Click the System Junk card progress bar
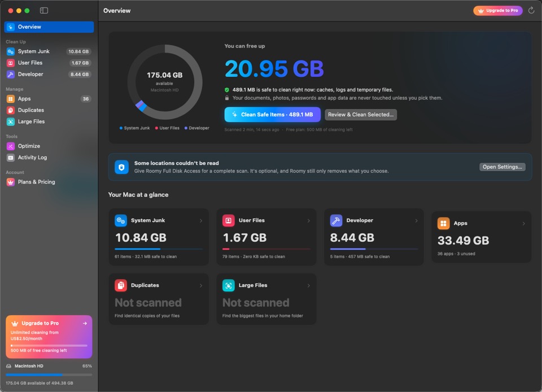 [x=159, y=249]
